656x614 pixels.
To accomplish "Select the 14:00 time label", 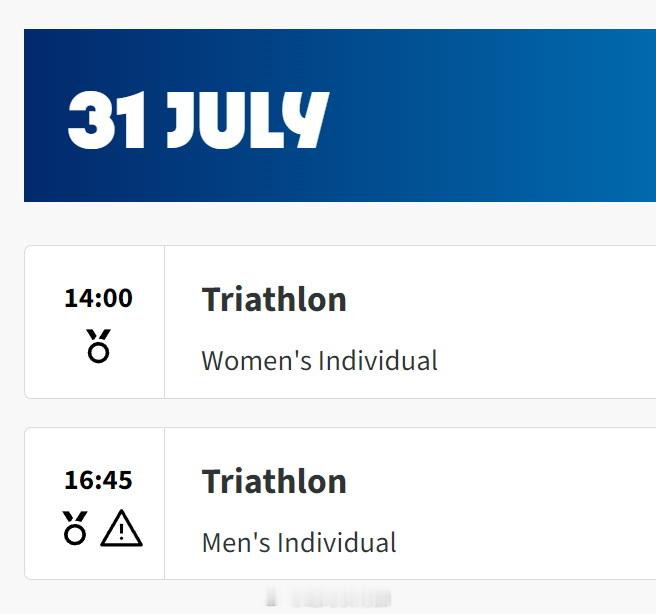I will pos(98,298).
